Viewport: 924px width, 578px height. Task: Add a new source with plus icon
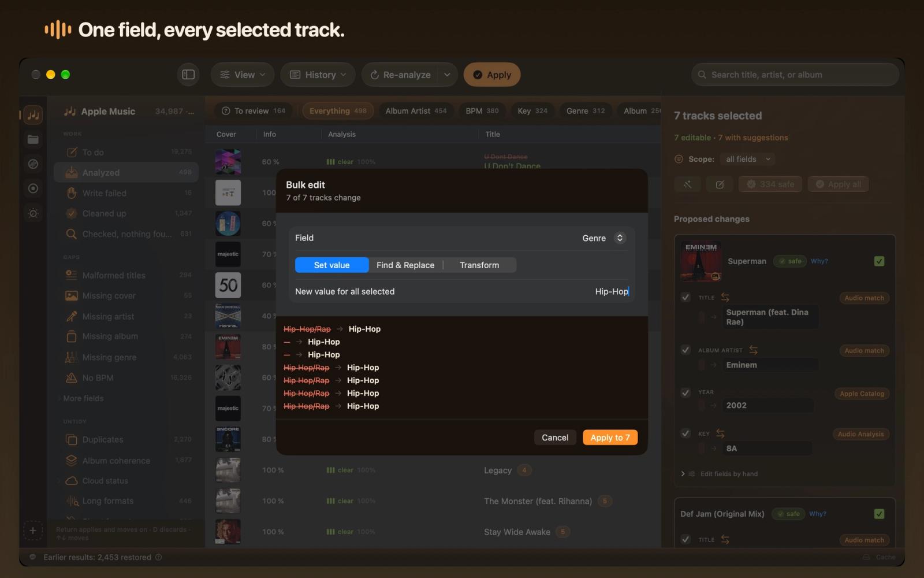coord(33,531)
